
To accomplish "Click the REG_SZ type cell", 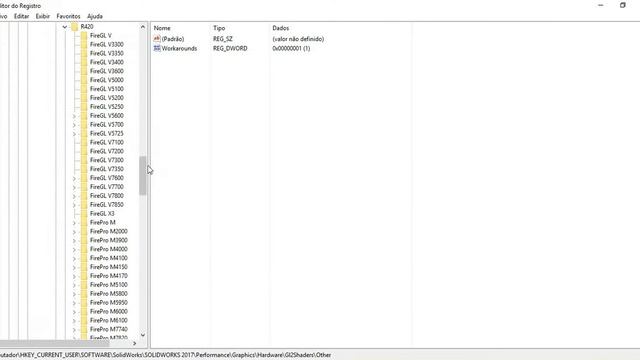I will coord(223,39).
